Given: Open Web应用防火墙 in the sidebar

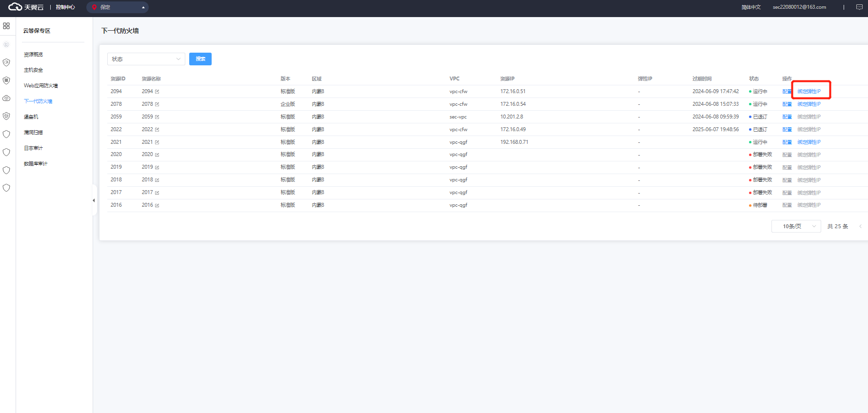Looking at the screenshot, I should [x=41, y=86].
